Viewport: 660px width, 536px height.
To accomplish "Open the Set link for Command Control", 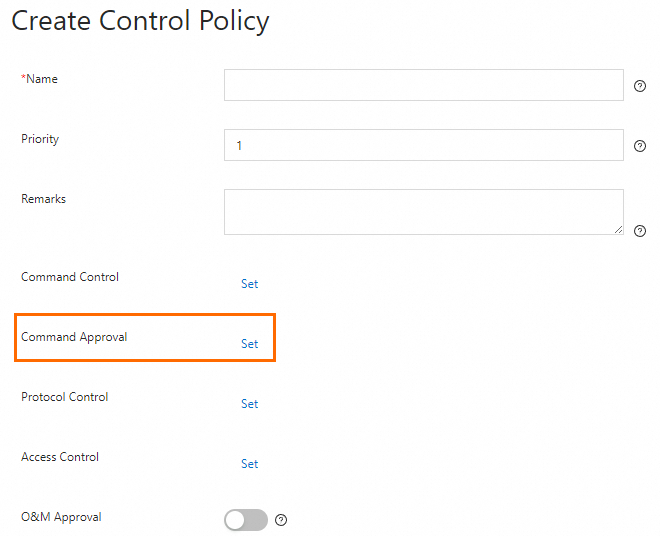I will (x=249, y=284).
